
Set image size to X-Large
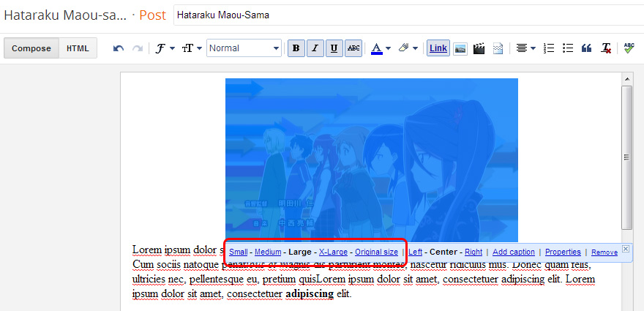[333, 252]
